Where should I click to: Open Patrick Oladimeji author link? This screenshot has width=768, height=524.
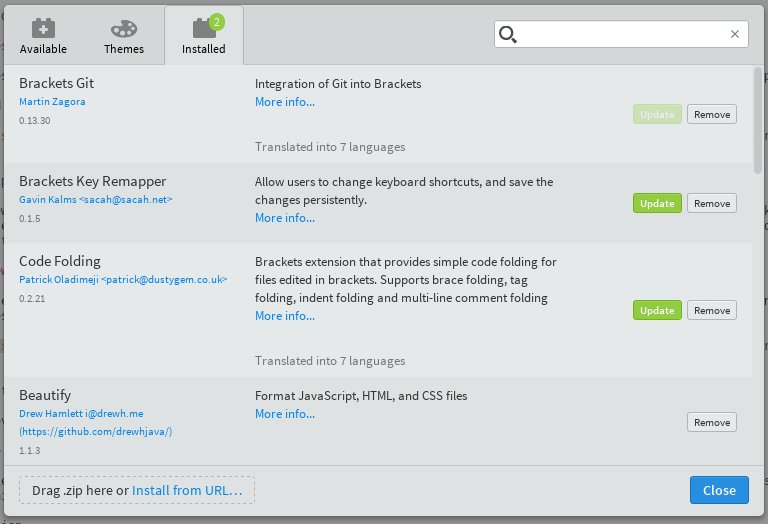123,279
